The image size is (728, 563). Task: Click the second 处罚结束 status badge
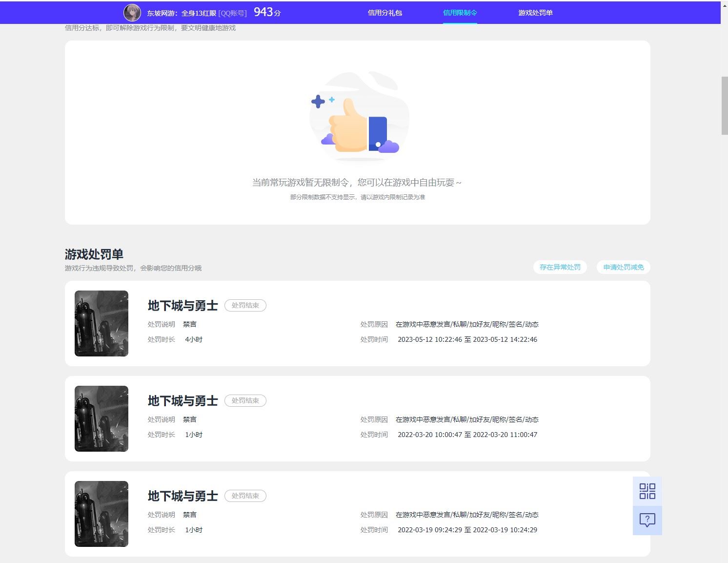[245, 400]
